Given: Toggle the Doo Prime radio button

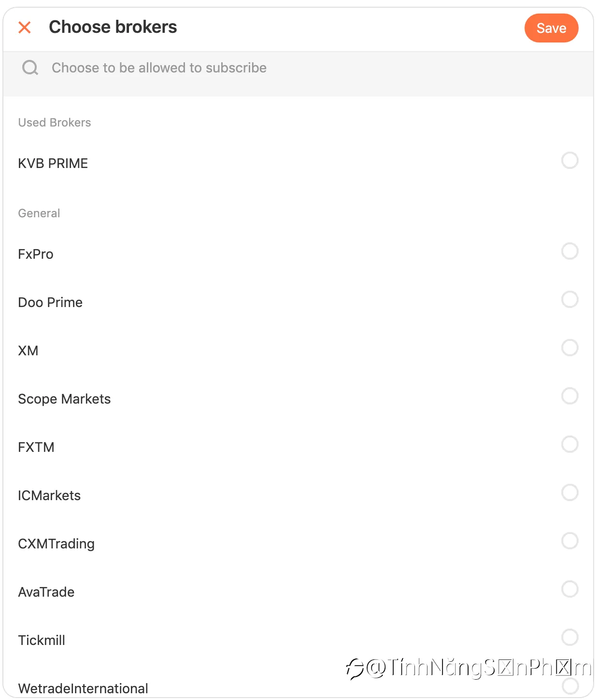Looking at the screenshot, I should click(570, 299).
